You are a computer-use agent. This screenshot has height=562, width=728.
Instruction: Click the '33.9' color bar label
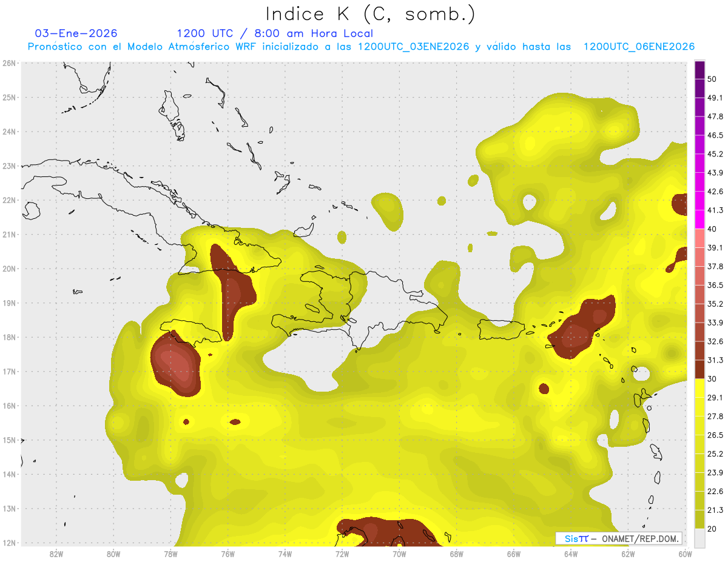click(x=715, y=323)
